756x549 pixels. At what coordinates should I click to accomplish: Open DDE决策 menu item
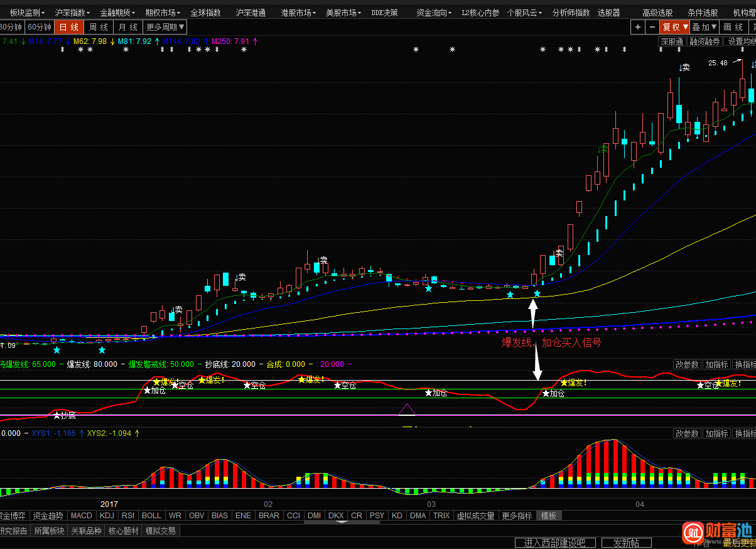384,13
